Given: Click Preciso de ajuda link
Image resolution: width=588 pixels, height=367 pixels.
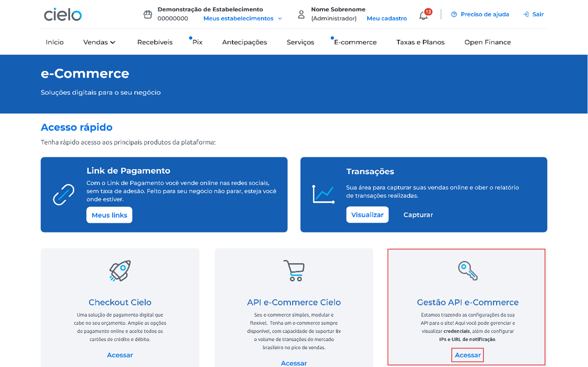Looking at the screenshot, I should 485,14.
